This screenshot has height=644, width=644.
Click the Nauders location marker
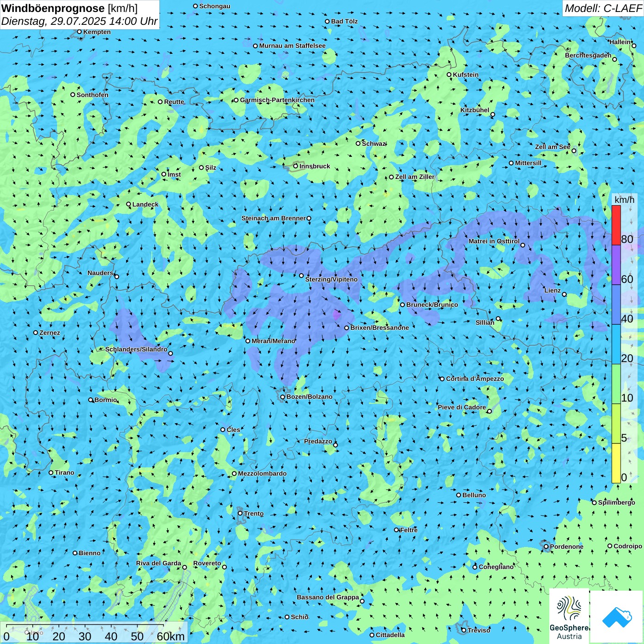point(116,276)
